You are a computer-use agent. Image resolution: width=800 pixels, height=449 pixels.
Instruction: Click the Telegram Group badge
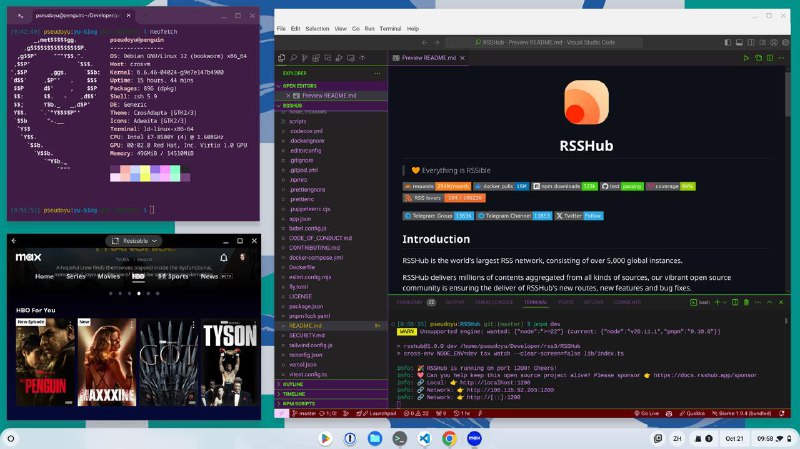click(x=438, y=215)
